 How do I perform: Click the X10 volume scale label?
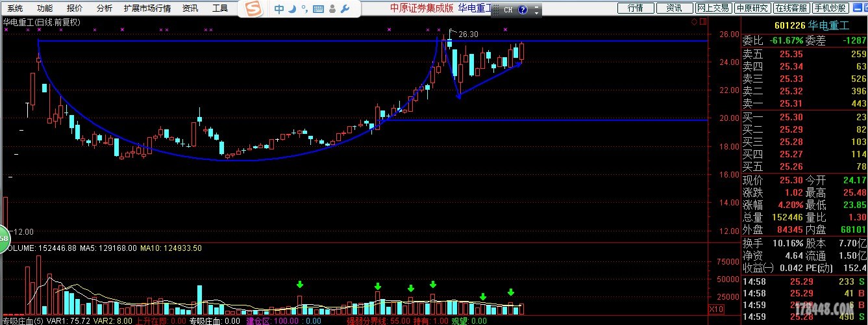point(716,309)
